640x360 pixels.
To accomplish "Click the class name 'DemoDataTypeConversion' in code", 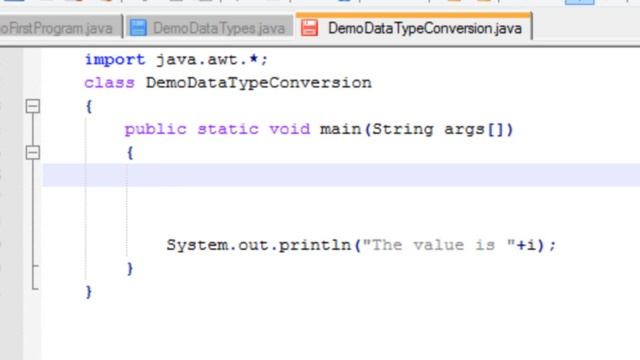I will [x=259, y=83].
